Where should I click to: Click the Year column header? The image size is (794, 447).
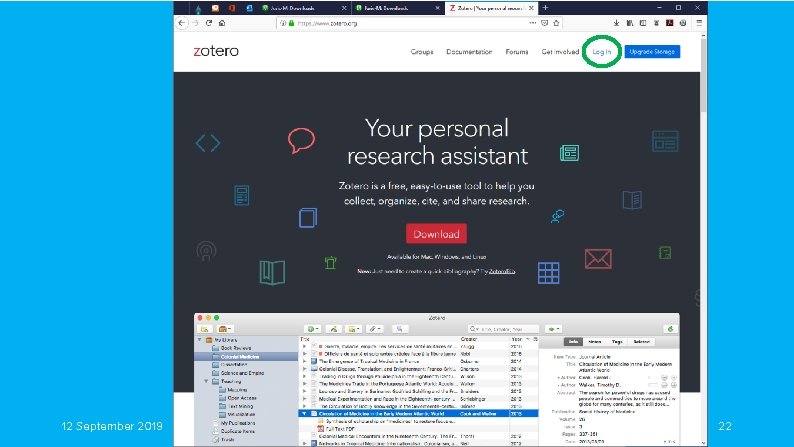point(518,339)
